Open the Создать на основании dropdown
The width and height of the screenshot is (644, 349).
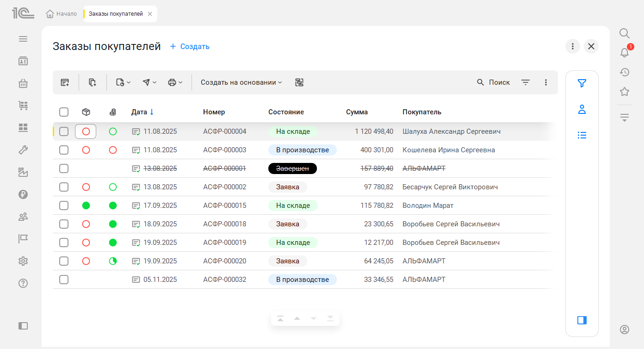(x=241, y=82)
